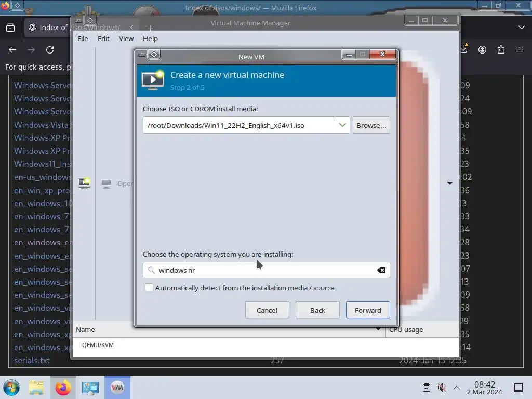This screenshot has width=532, height=399.
Task: Open the file manager on the taskbar
Action: (x=36, y=388)
